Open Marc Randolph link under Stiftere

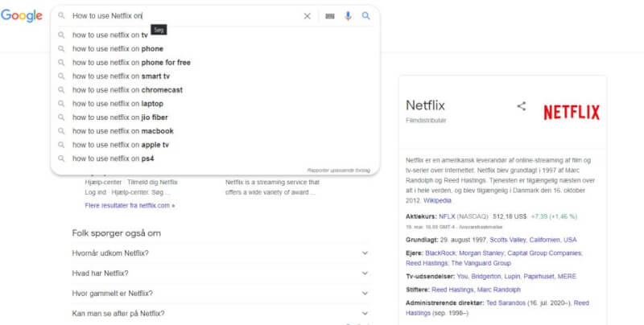coord(498,290)
